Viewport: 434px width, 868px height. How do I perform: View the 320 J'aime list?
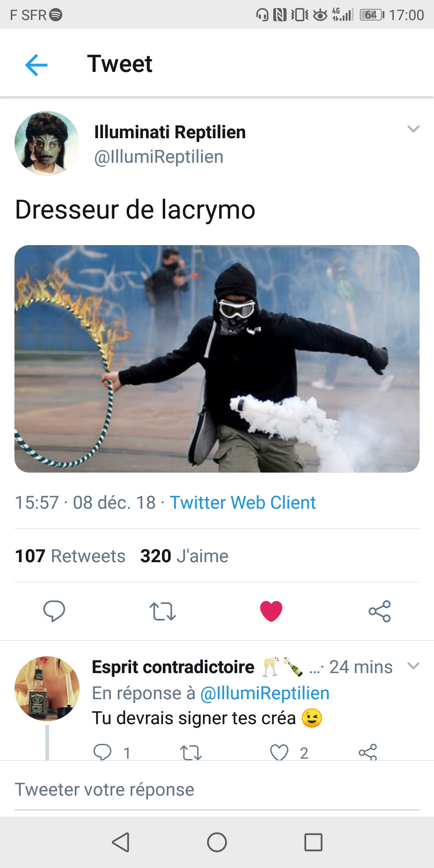(x=184, y=556)
